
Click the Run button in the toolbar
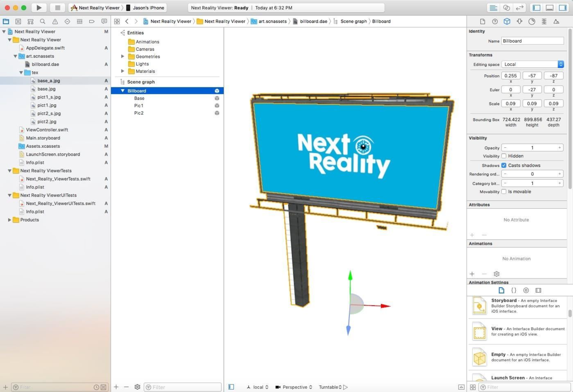pyautogui.click(x=39, y=7)
